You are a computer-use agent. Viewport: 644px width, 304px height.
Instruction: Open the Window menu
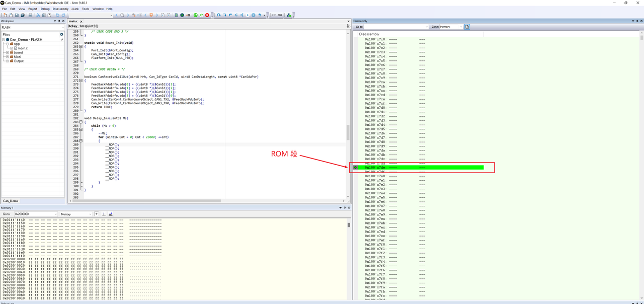(x=98, y=9)
